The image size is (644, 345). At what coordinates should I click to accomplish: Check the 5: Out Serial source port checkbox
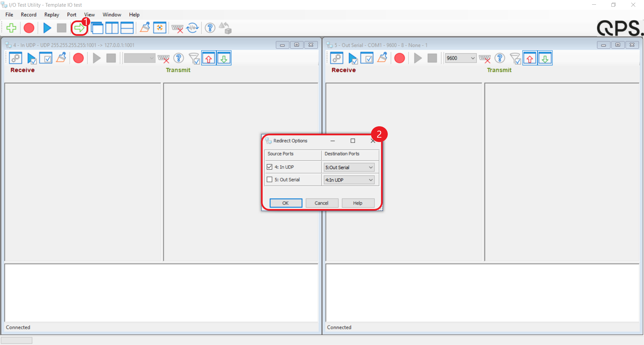[269, 180]
